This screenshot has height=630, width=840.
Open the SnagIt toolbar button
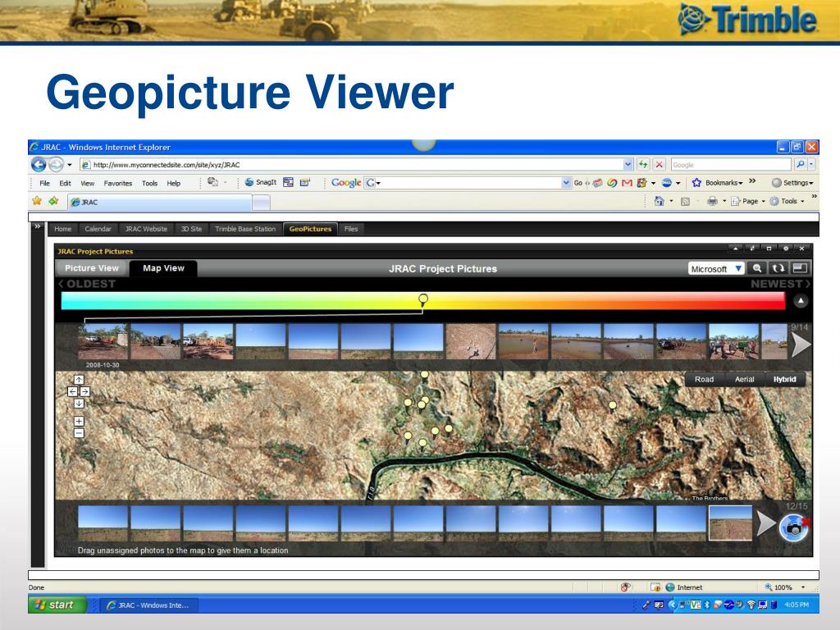point(261,183)
